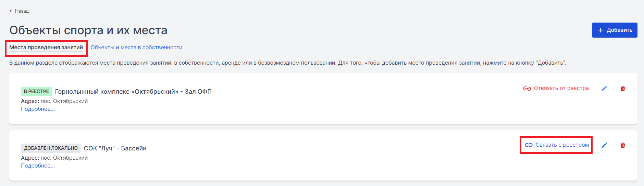This screenshot has height=186, width=644.
Task: Select the СОК "Луч" - Бассейн title
Action: pyautogui.click(x=115, y=148)
